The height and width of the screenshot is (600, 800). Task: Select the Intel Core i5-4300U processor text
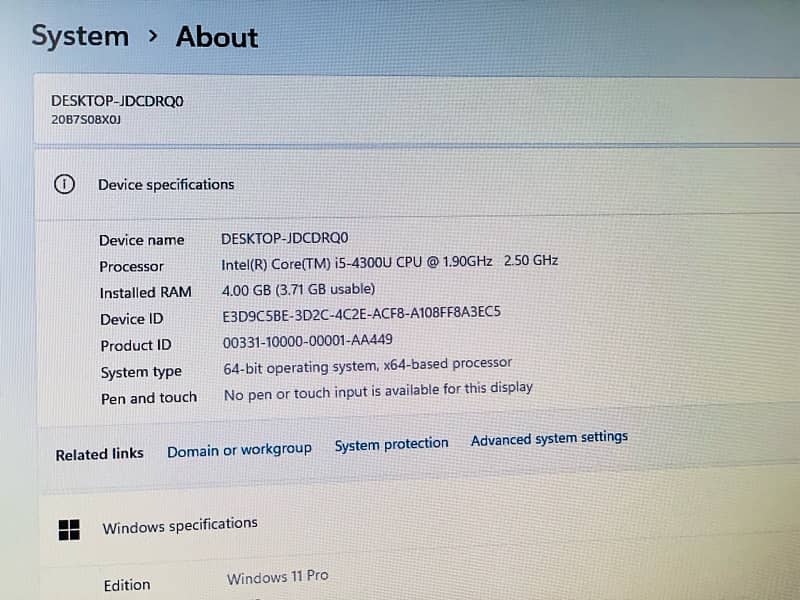click(390, 262)
